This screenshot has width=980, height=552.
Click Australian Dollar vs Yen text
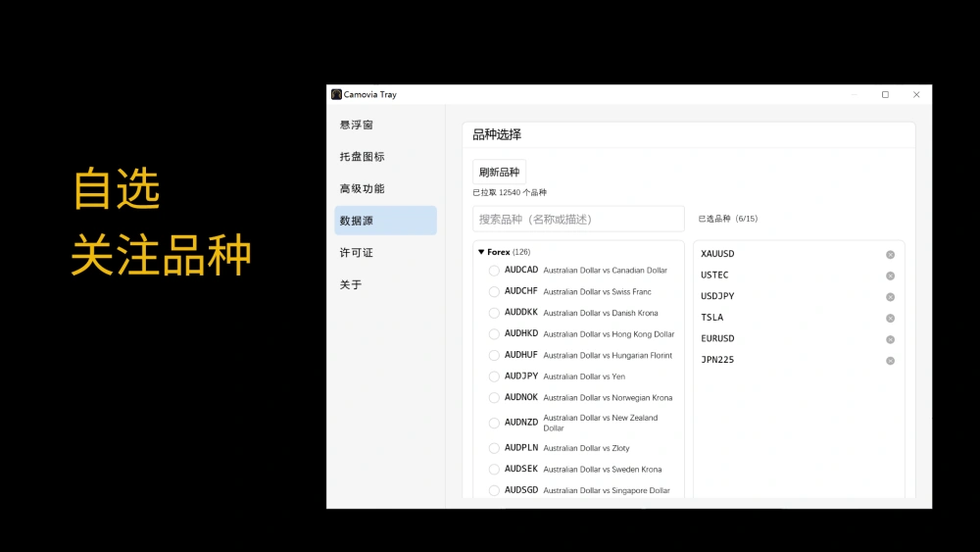584,376
